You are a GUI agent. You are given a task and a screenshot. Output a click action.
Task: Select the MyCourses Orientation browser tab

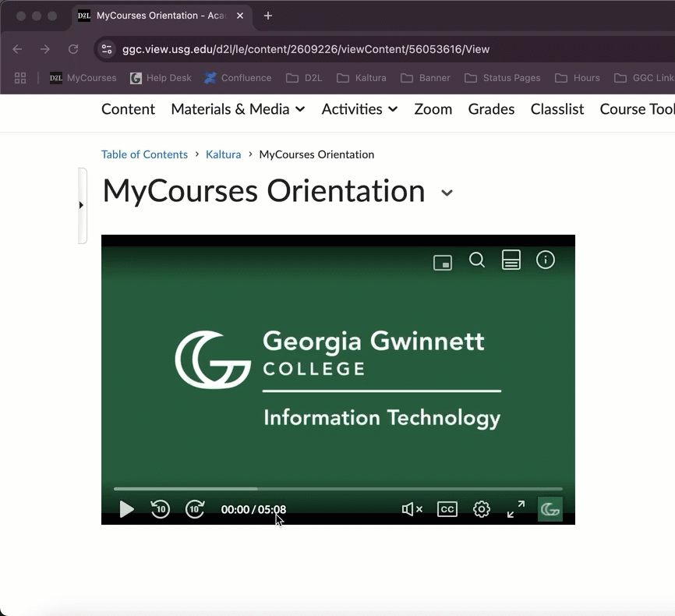(x=161, y=16)
